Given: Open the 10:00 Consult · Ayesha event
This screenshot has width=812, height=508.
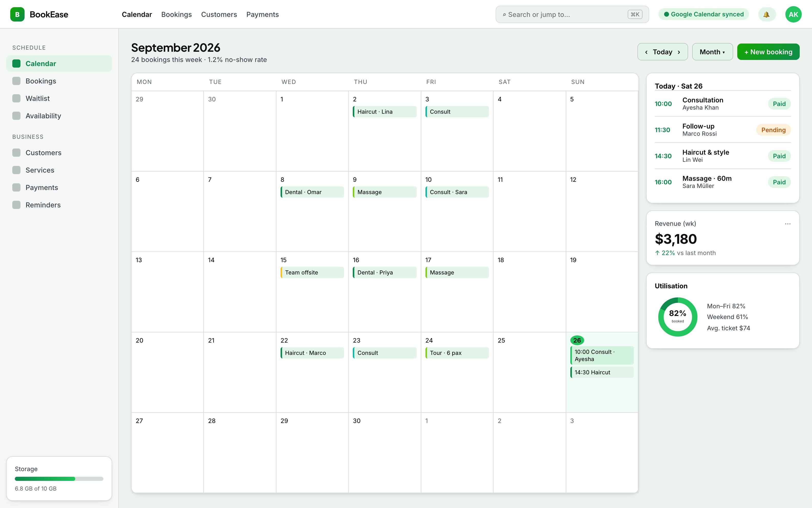Looking at the screenshot, I should [x=602, y=355].
